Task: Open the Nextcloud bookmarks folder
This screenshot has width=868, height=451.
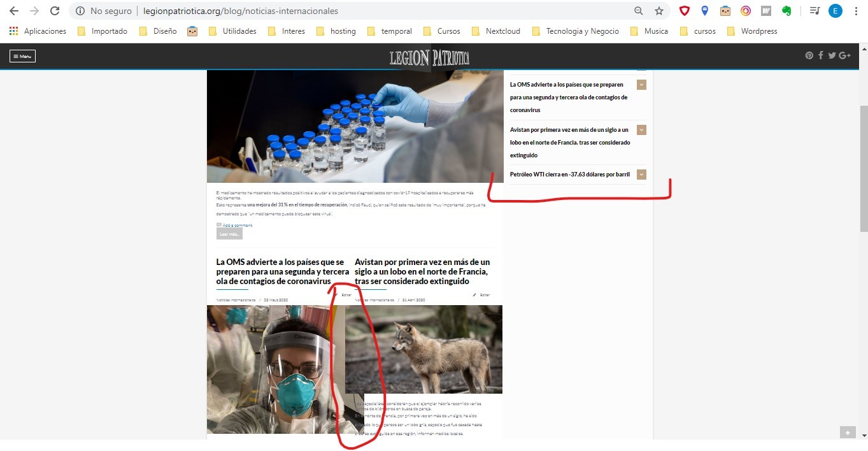Action: pos(495,31)
